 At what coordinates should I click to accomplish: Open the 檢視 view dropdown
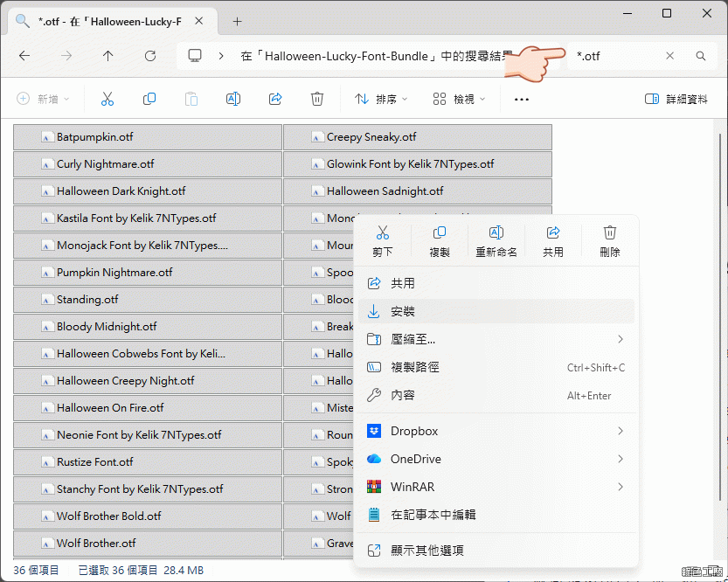[458, 100]
